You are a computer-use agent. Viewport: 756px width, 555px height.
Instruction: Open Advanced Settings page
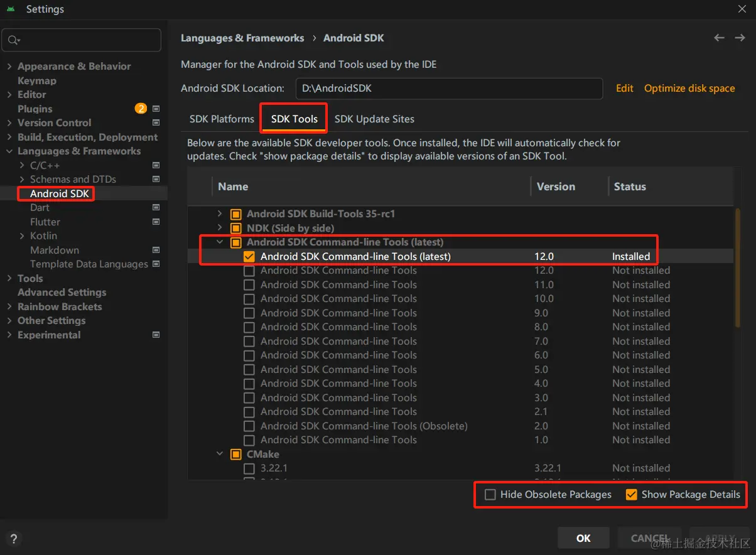click(x=62, y=293)
